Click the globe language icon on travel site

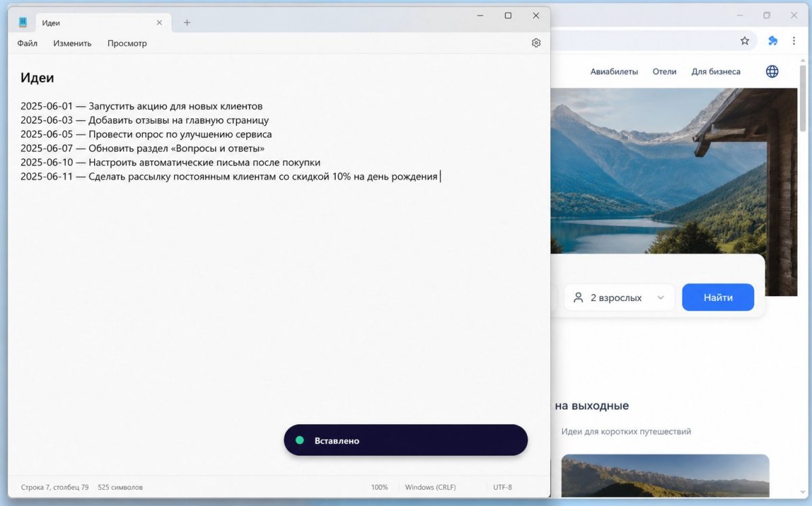772,72
